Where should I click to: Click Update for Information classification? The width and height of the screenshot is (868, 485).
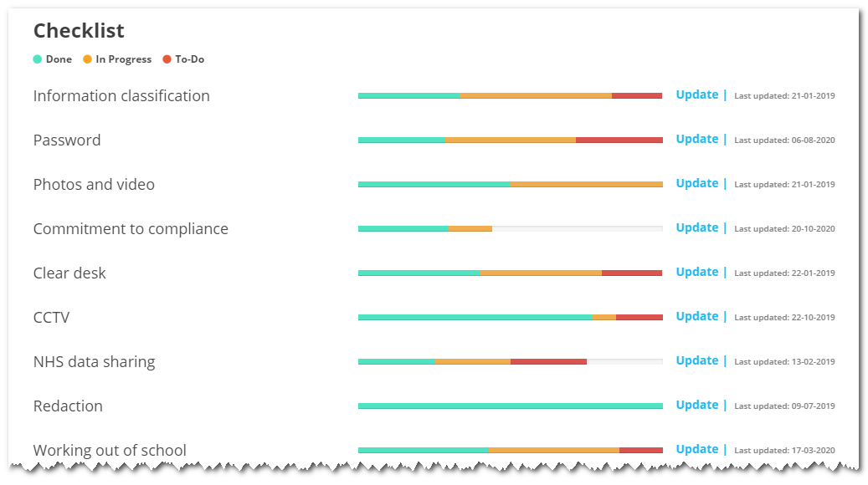click(x=697, y=94)
